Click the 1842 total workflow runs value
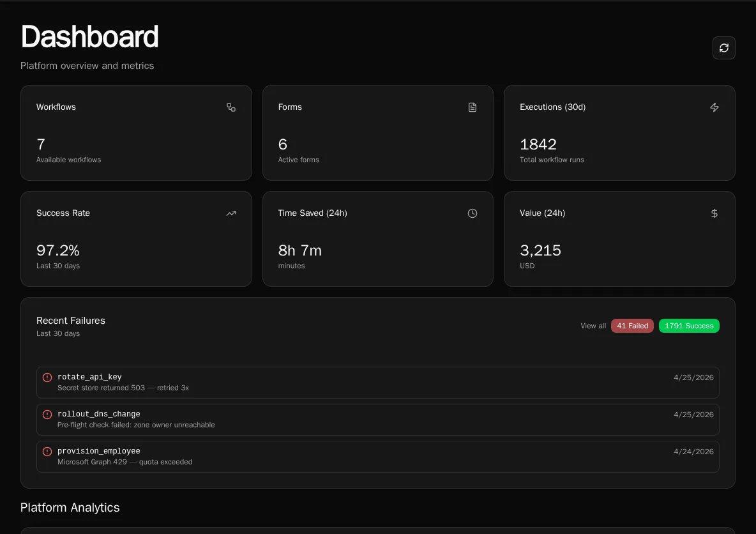The image size is (756, 534). pos(538,144)
